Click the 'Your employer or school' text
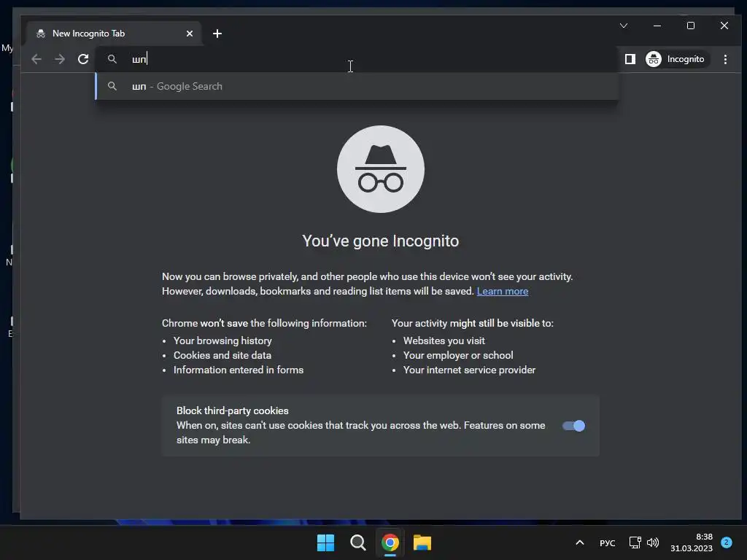 click(x=458, y=355)
